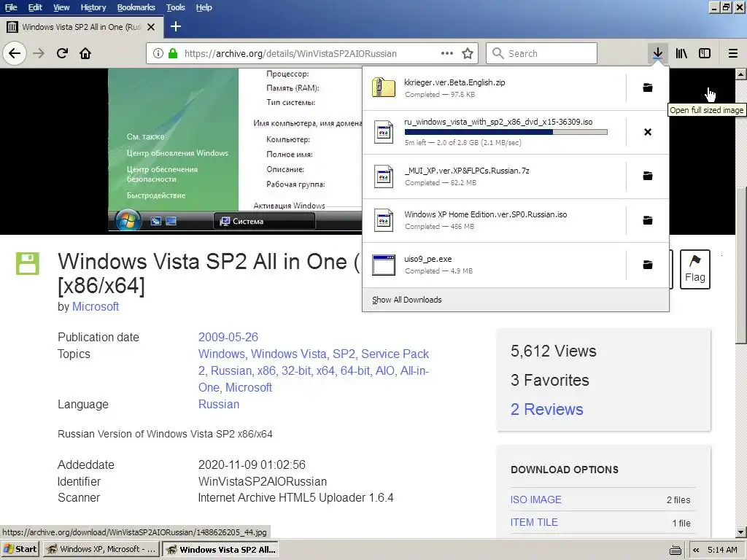The height and width of the screenshot is (560, 747).
Task: Open ISO IMAGE download option
Action: pyautogui.click(x=536, y=499)
